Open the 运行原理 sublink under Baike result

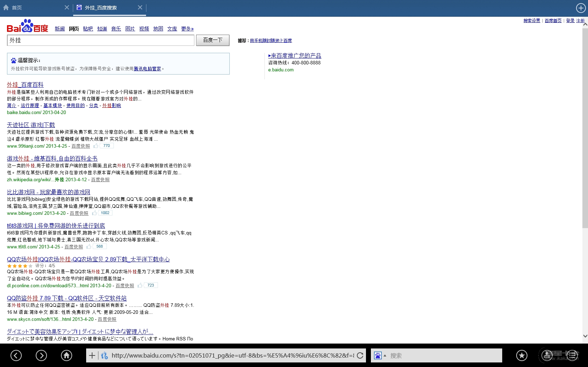(30, 105)
